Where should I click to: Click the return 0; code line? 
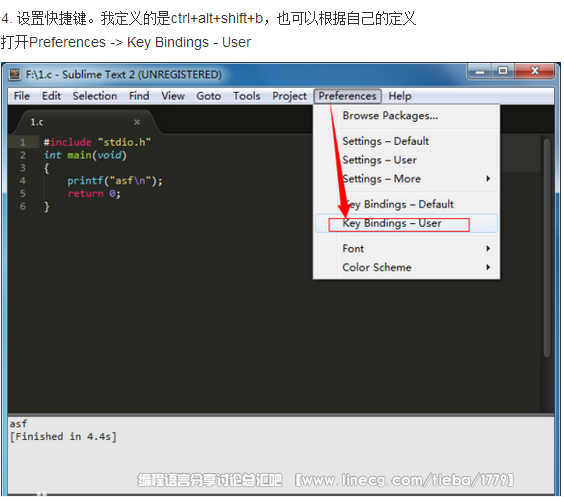tap(94, 194)
